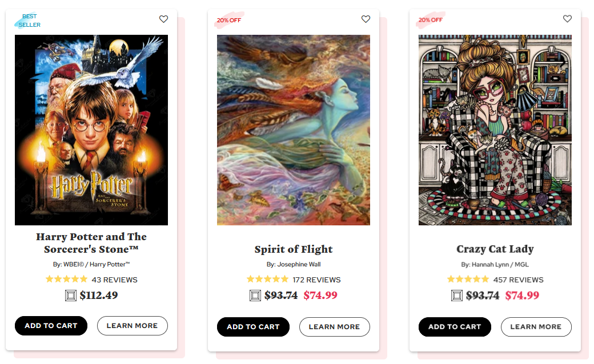Open the 457 Reviews link

518,280
